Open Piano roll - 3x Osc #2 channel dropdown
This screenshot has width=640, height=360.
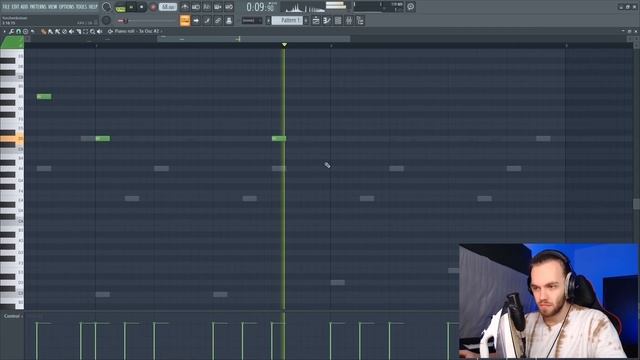pos(138,31)
